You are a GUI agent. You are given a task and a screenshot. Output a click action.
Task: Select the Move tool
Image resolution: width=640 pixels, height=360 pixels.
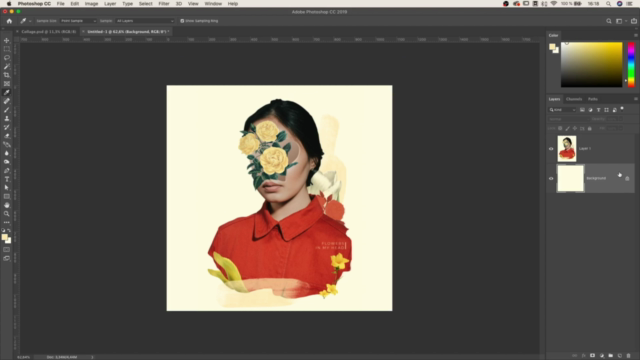[7, 40]
